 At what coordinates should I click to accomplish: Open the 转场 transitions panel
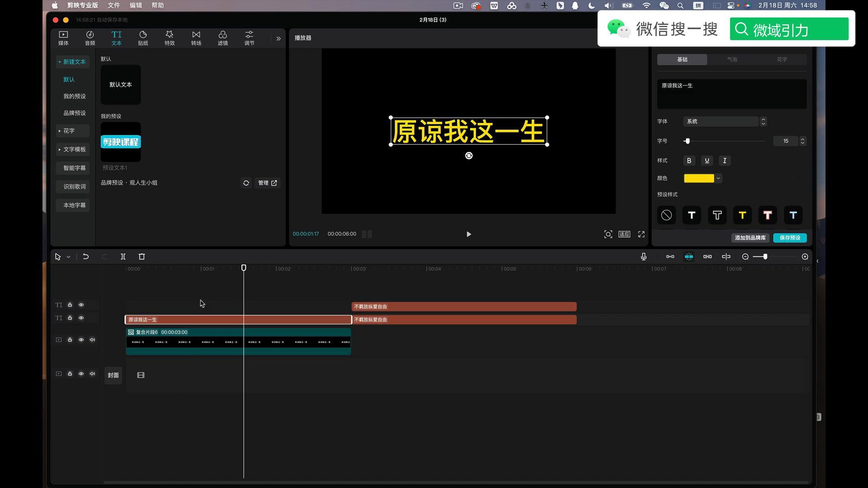point(196,38)
